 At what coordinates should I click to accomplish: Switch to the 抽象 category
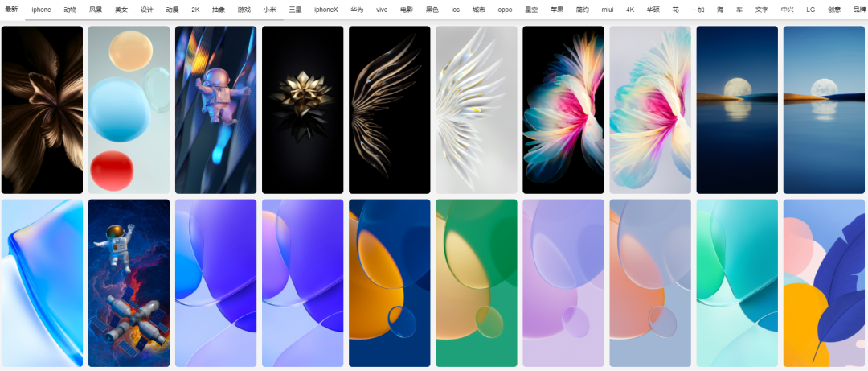(x=219, y=10)
